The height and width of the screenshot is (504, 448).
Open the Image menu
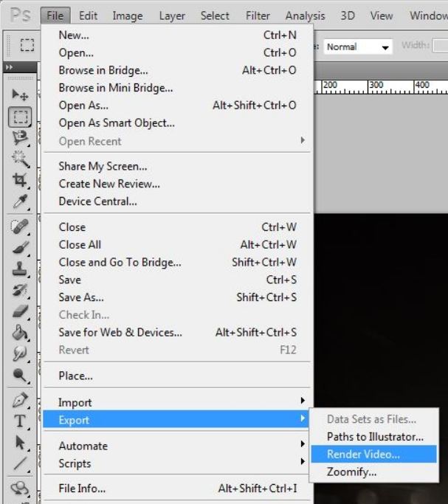(128, 15)
